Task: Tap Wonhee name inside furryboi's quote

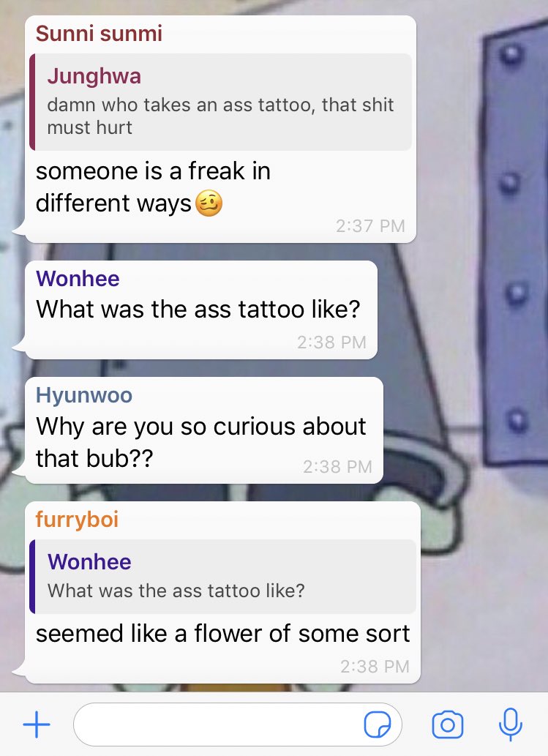Action: tap(89, 562)
